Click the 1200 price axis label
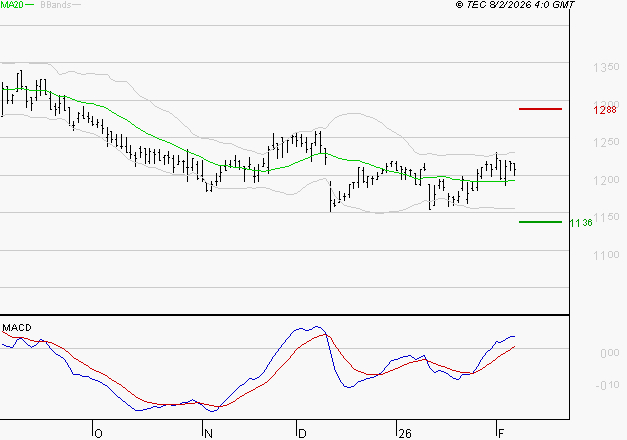627x440 pixels. pyautogui.click(x=606, y=180)
